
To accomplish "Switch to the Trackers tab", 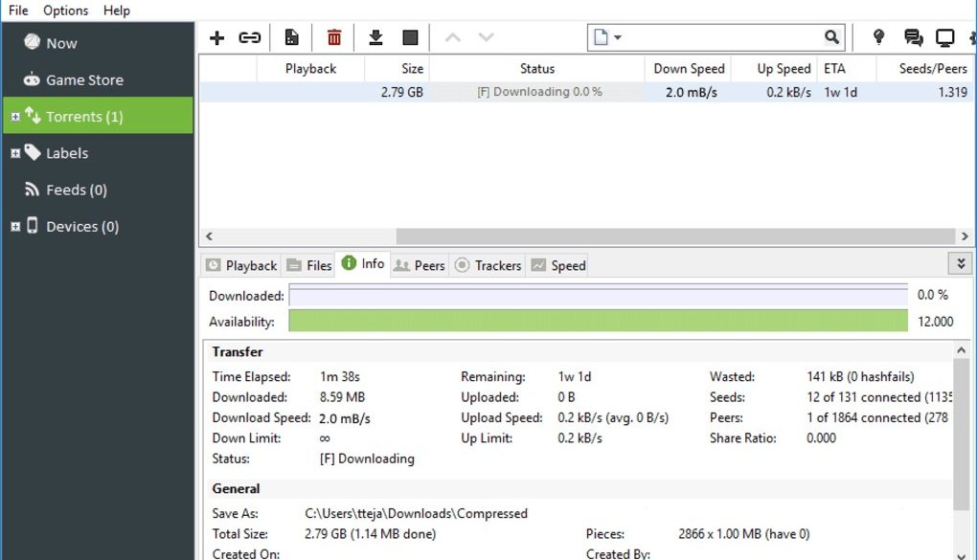I will [488, 265].
